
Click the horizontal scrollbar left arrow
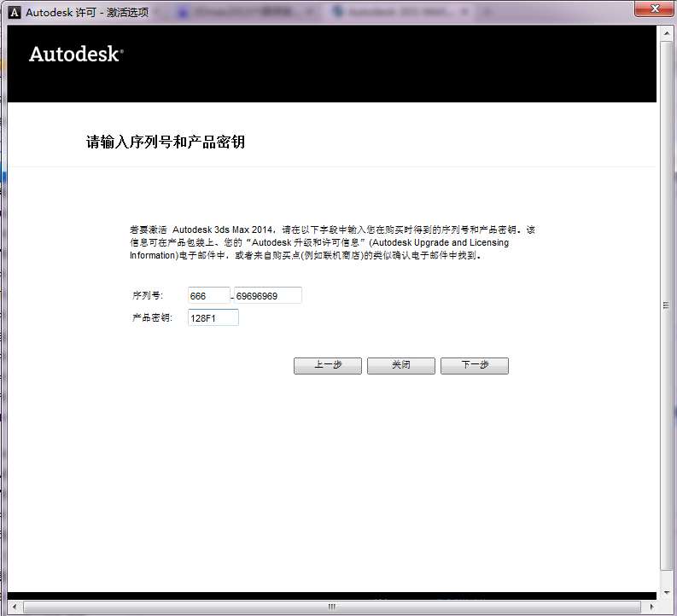(x=15, y=607)
